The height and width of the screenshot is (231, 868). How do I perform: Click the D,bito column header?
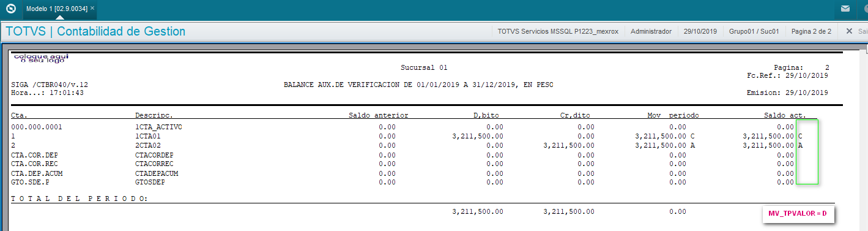[489, 115]
